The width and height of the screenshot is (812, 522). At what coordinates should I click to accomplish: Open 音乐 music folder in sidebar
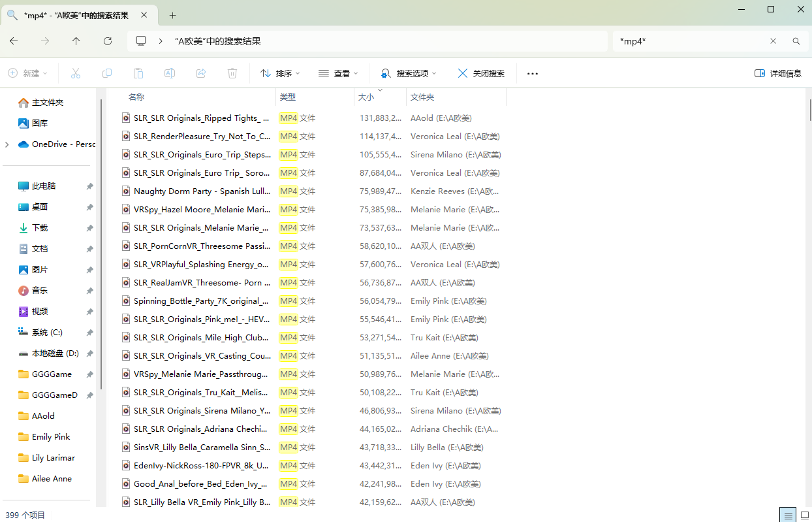[40, 291]
